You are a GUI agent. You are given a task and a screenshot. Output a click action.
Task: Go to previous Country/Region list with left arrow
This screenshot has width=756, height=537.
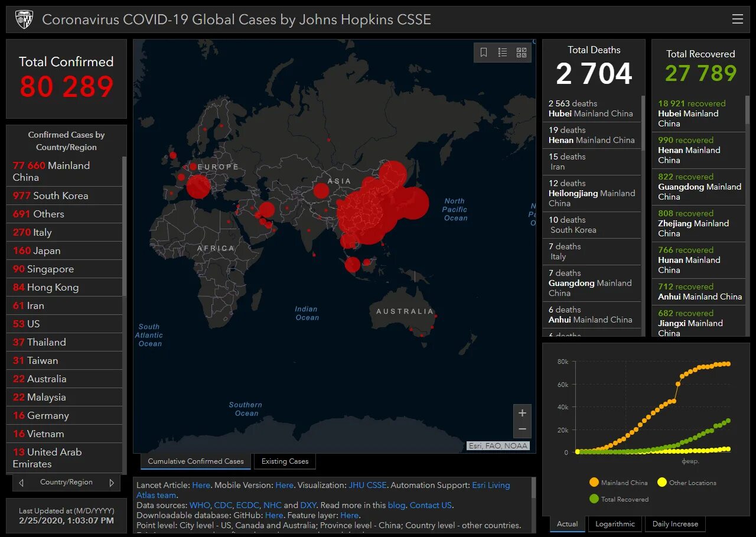click(x=21, y=483)
